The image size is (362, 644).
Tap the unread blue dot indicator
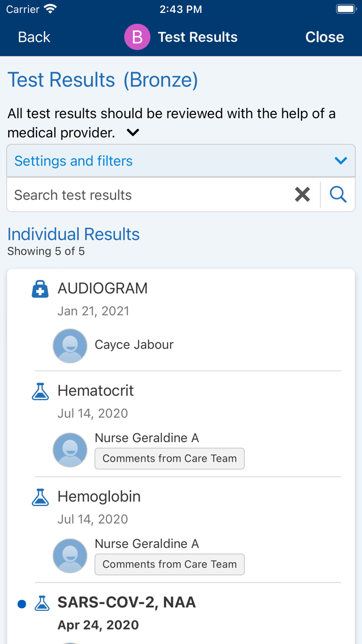(22, 604)
